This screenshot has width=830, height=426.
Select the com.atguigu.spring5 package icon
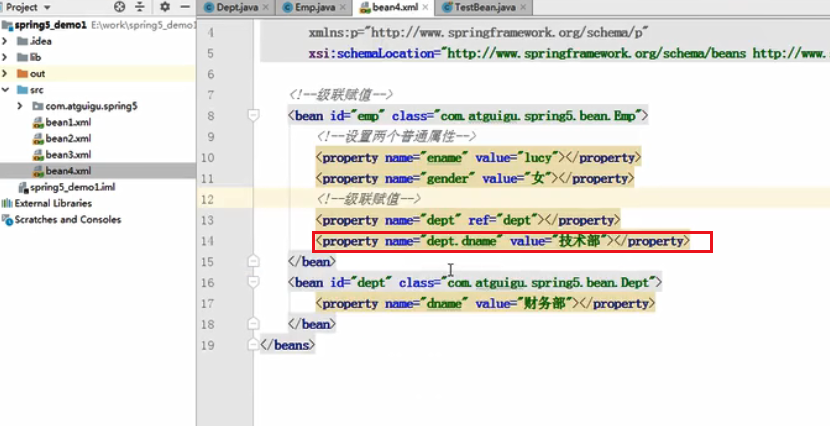tap(37, 106)
